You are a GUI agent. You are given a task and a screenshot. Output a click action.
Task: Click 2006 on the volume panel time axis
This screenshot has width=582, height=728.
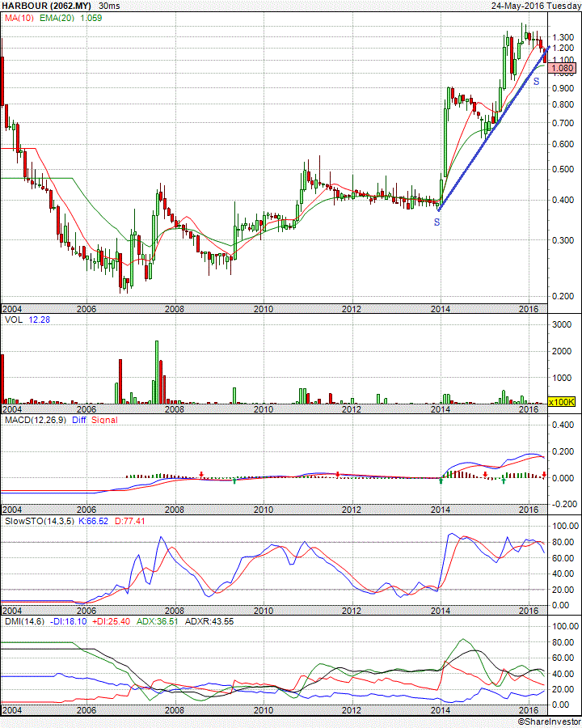pyautogui.click(x=86, y=409)
